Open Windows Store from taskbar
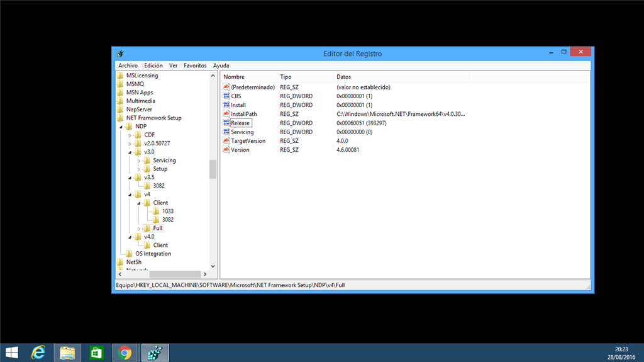The height and width of the screenshot is (362, 644). [x=96, y=353]
